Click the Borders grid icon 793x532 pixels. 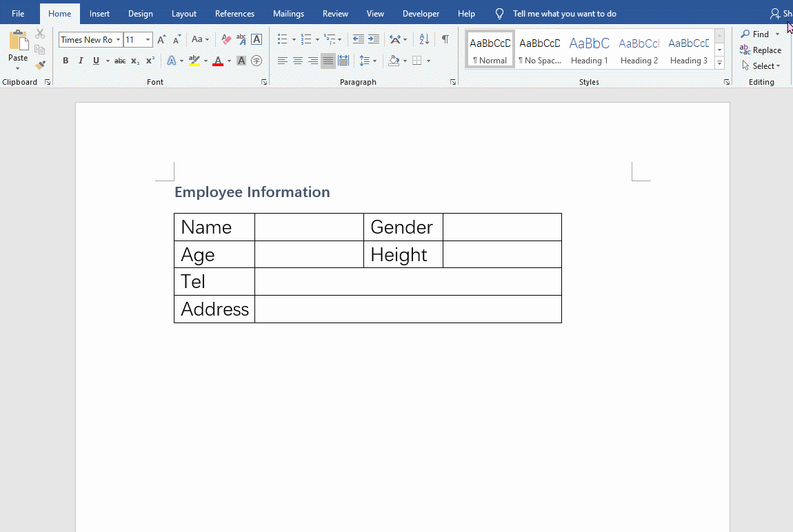[x=416, y=61]
